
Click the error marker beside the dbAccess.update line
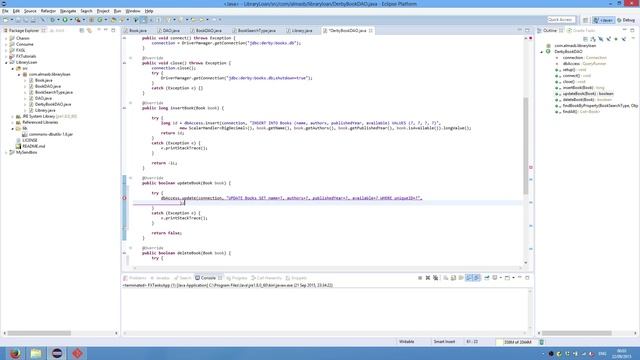(x=124, y=198)
